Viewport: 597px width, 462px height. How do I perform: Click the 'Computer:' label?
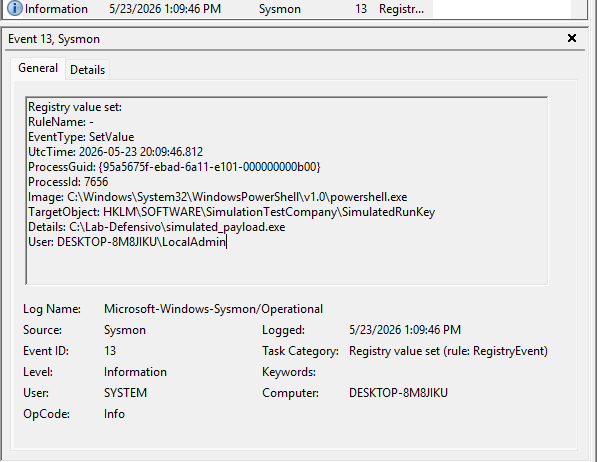pyautogui.click(x=290, y=393)
